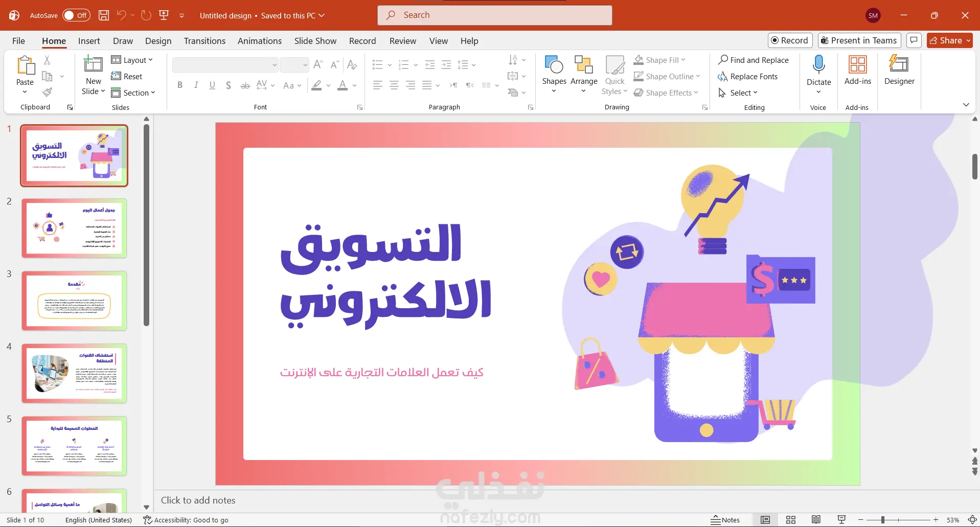980x527 pixels.
Task: Center align the text
Action: pos(394,85)
